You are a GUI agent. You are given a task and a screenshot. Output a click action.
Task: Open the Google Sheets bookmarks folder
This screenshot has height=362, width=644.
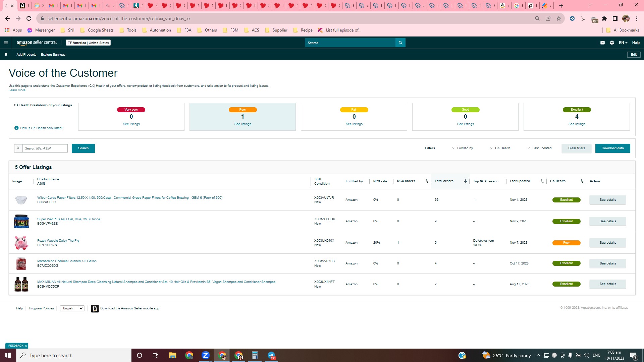tap(97, 30)
